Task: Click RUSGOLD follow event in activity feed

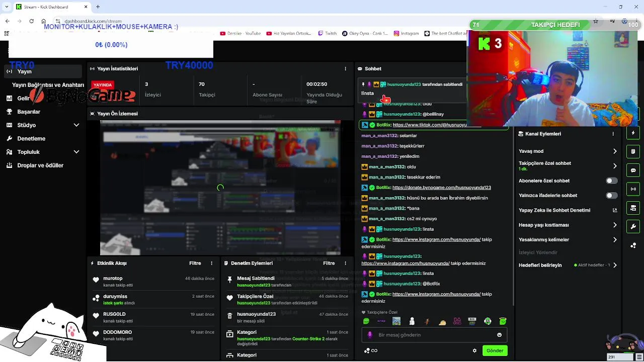Action: pyautogui.click(x=153, y=317)
